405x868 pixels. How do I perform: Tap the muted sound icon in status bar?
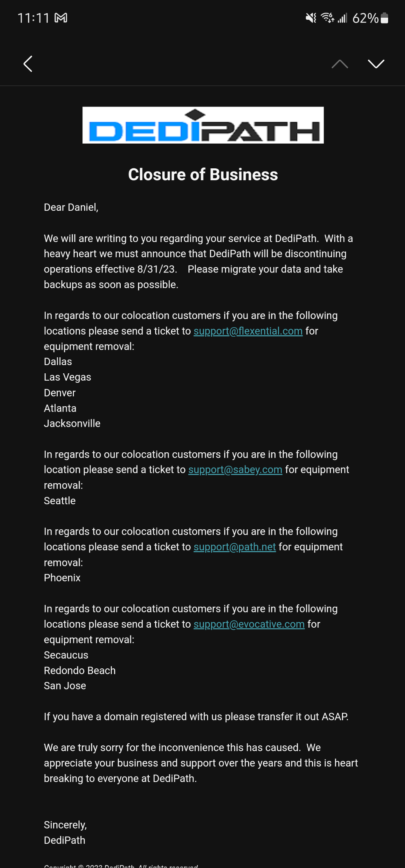311,18
